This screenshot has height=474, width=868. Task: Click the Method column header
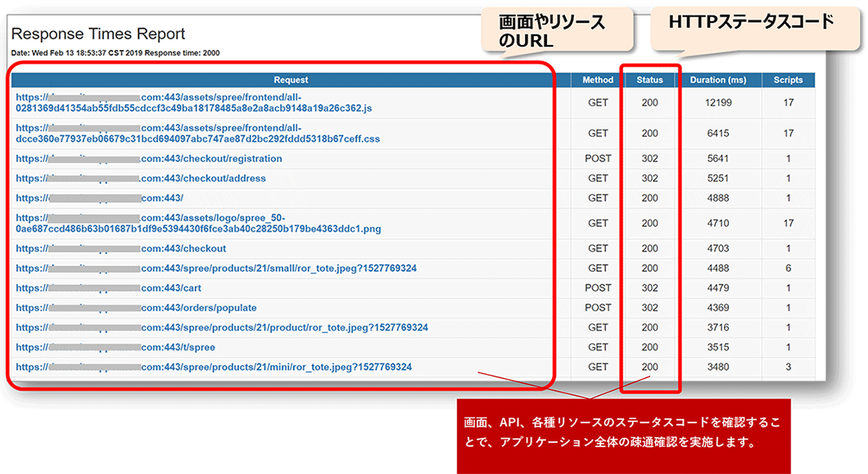point(598,80)
